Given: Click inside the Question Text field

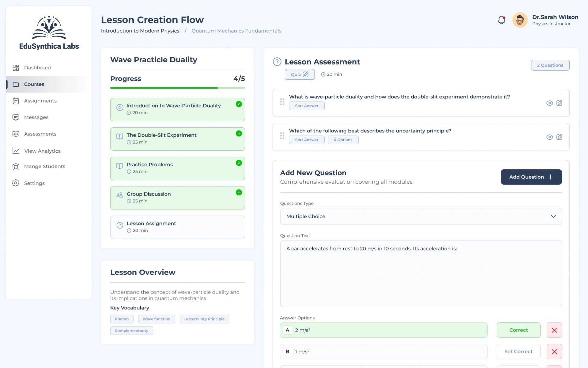Looking at the screenshot, I should coord(421,274).
